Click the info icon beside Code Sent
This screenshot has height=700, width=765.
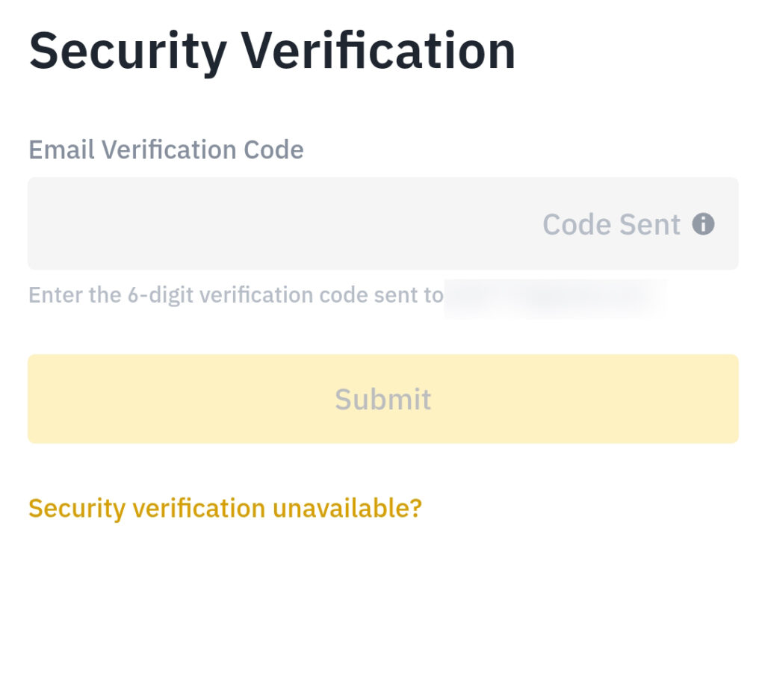coord(703,224)
